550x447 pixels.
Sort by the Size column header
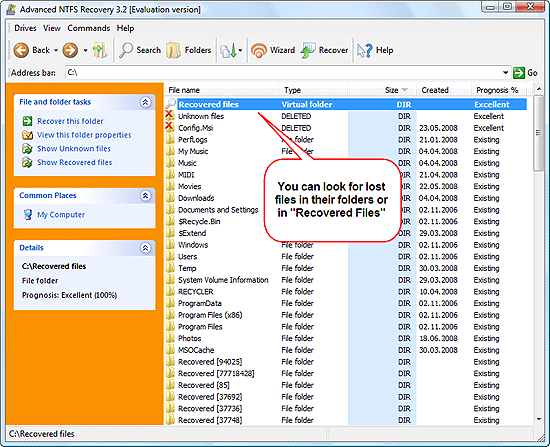click(x=382, y=90)
